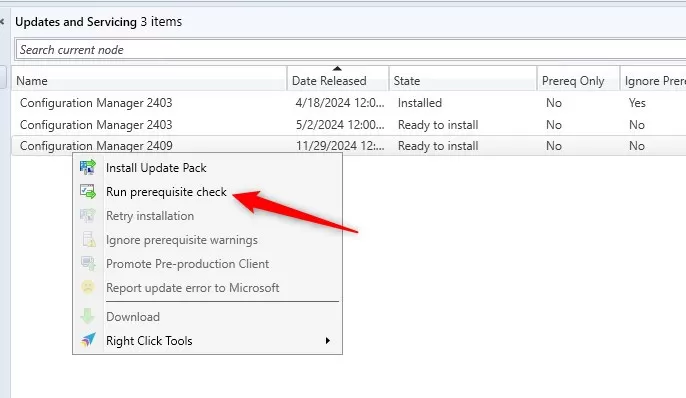Click the sad face report error icon
The image size is (686, 398).
(x=88, y=287)
